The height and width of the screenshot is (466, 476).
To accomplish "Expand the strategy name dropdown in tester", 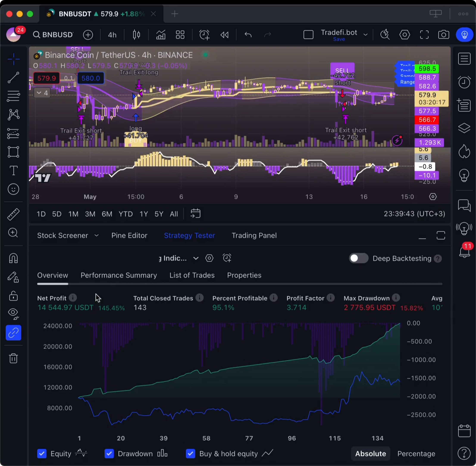I will (196, 258).
